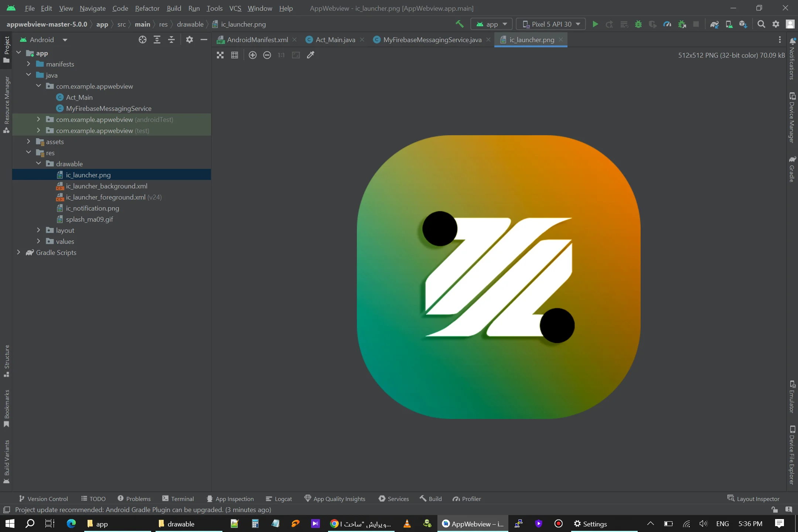Open IDE settings gear in top toolbar
Screen dimensions: 798x532
(x=776, y=24)
